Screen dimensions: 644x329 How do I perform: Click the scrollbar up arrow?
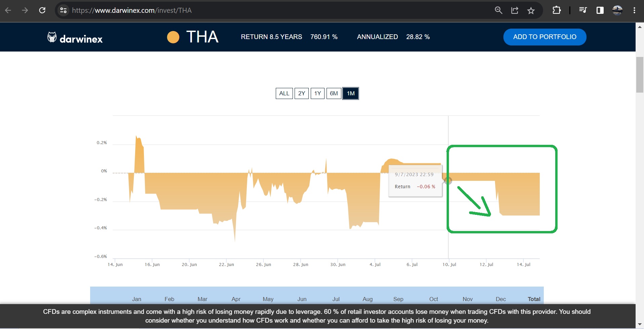tap(640, 27)
